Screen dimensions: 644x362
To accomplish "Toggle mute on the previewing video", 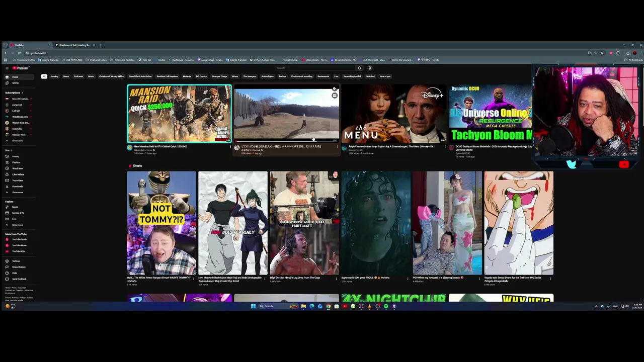I will coord(335,89).
